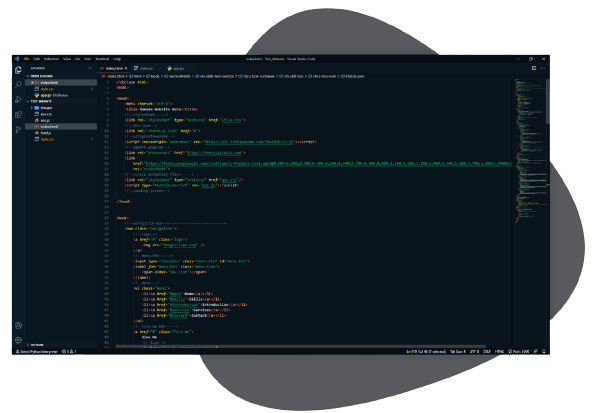Open the Go menu

pos(77,59)
